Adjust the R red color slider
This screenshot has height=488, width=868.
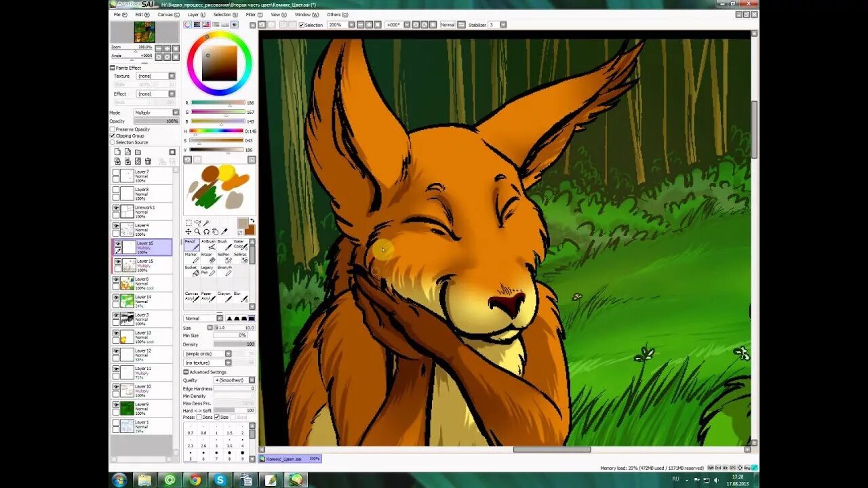pyautogui.click(x=217, y=103)
